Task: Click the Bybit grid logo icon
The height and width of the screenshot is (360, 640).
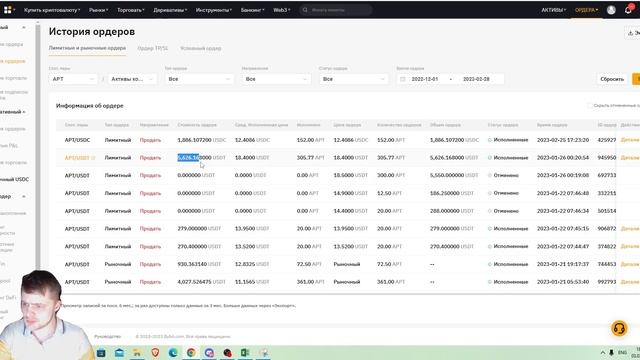Action: [8, 9]
